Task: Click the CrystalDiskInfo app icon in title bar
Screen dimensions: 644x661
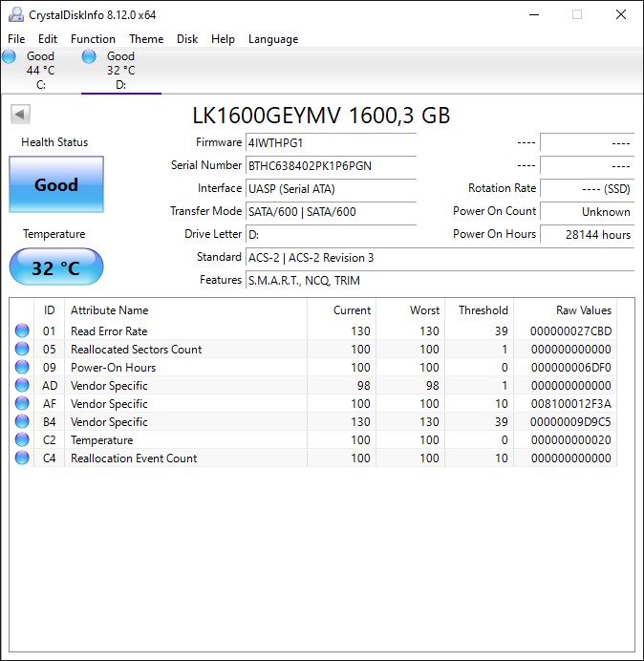Action: click(16, 14)
